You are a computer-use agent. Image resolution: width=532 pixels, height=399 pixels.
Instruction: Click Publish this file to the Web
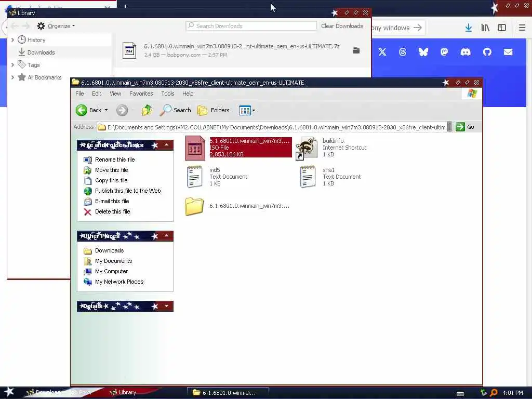128,191
